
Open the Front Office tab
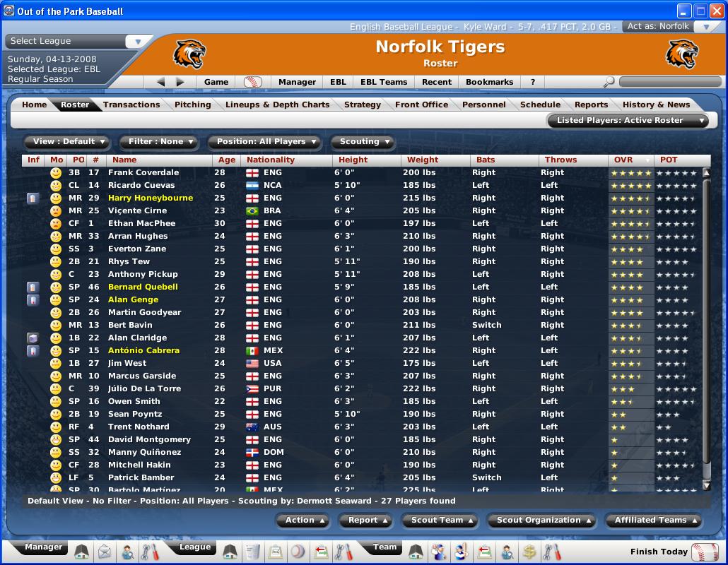421,105
